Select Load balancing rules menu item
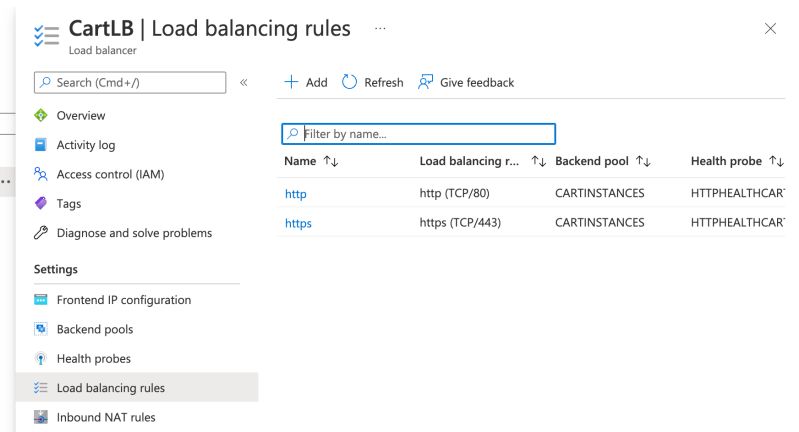The height and width of the screenshot is (432, 799). tap(137, 388)
